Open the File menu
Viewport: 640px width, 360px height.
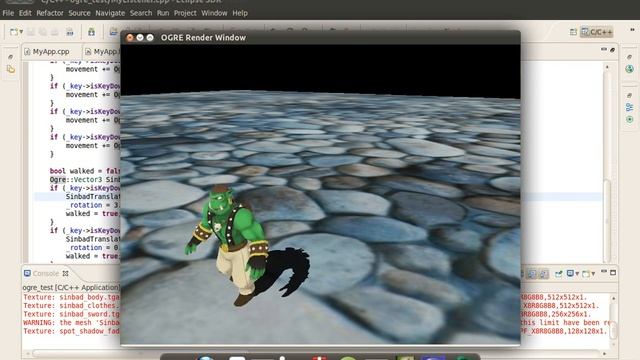pyautogui.click(x=8, y=13)
